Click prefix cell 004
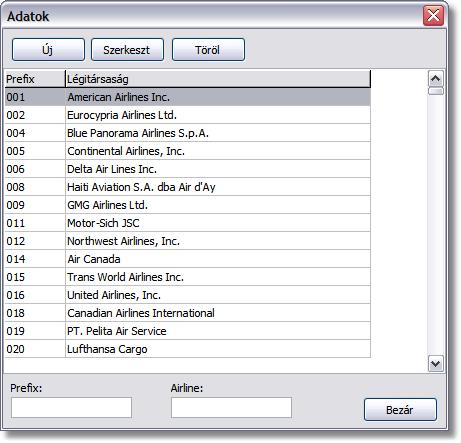The width and height of the screenshot is (461, 443). [35, 133]
